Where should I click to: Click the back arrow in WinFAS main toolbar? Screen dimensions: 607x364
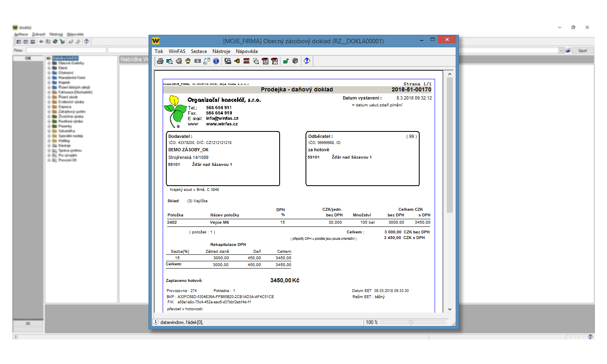pyautogui.click(x=41, y=42)
